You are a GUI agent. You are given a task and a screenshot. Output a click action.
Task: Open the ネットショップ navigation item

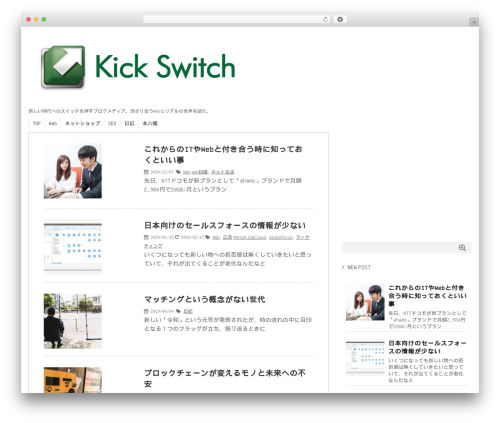tap(83, 123)
